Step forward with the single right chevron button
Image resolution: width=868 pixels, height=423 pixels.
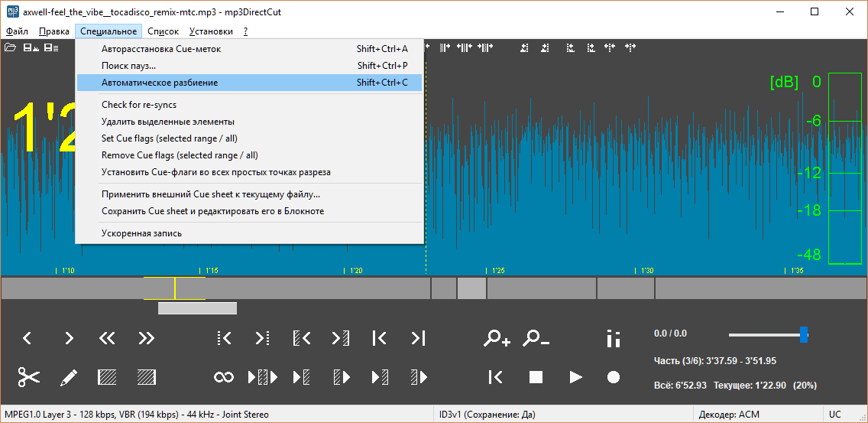coord(70,337)
